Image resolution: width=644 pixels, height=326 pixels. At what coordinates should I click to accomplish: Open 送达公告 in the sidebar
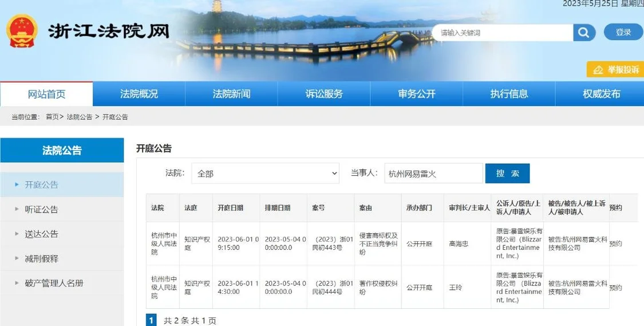[41, 234]
